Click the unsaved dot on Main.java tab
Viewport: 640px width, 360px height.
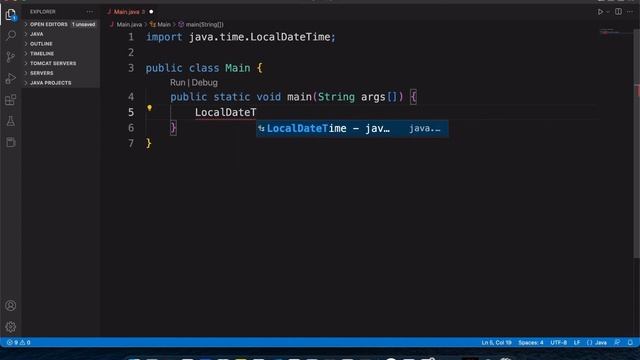pyautogui.click(x=151, y=12)
